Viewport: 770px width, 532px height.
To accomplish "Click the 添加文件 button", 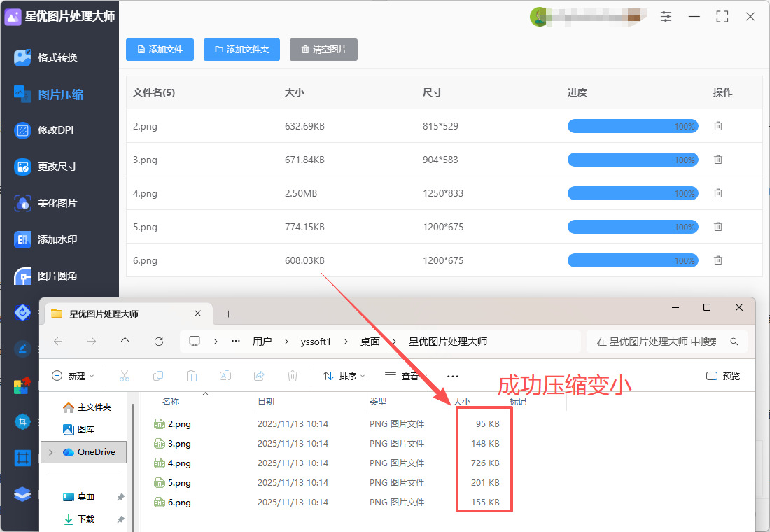I will 160,50.
